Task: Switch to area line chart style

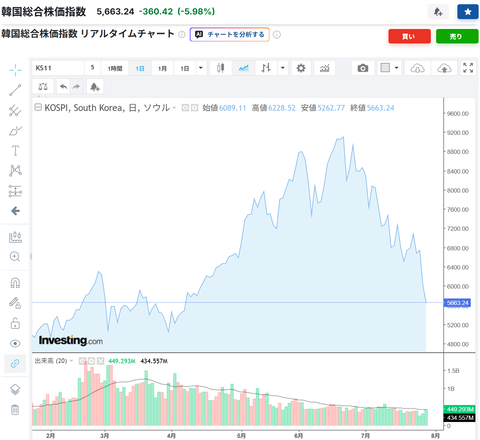Action: pyautogui.click(x=243, y=68)
